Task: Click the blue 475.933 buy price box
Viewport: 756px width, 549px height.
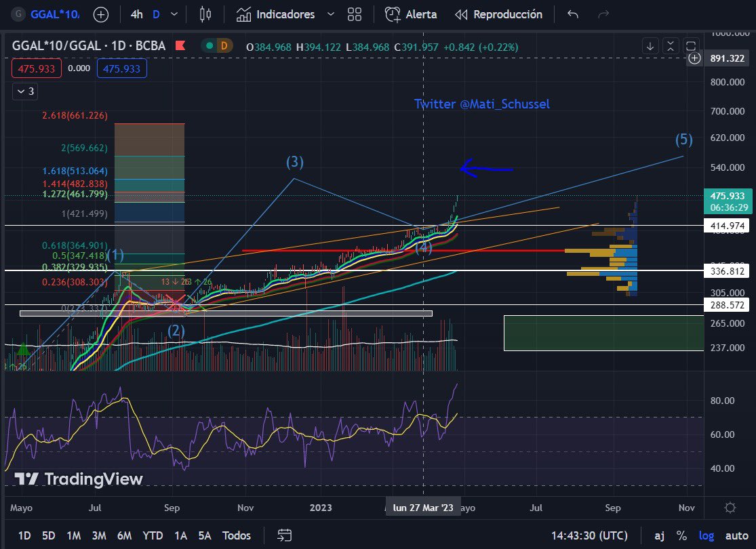Action: coord(122,68)
